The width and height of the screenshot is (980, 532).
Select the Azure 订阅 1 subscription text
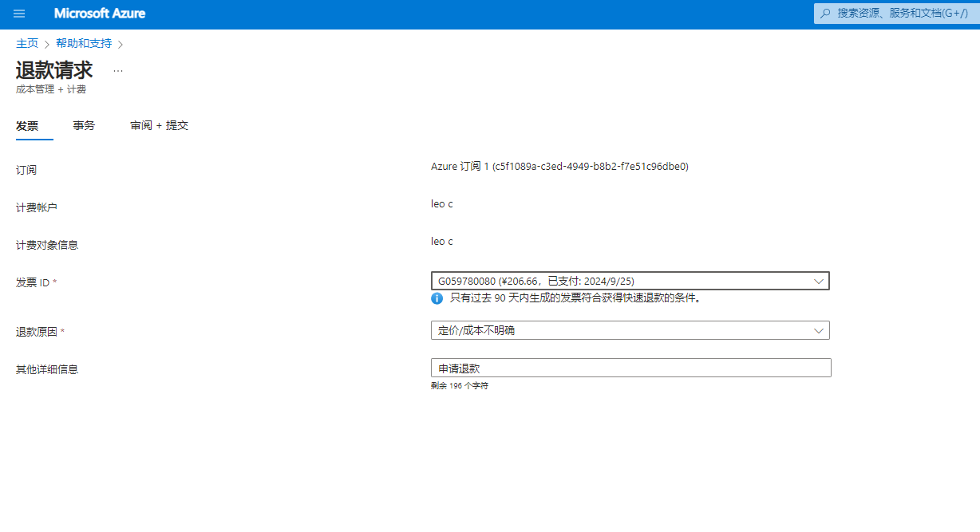point(559,167)
